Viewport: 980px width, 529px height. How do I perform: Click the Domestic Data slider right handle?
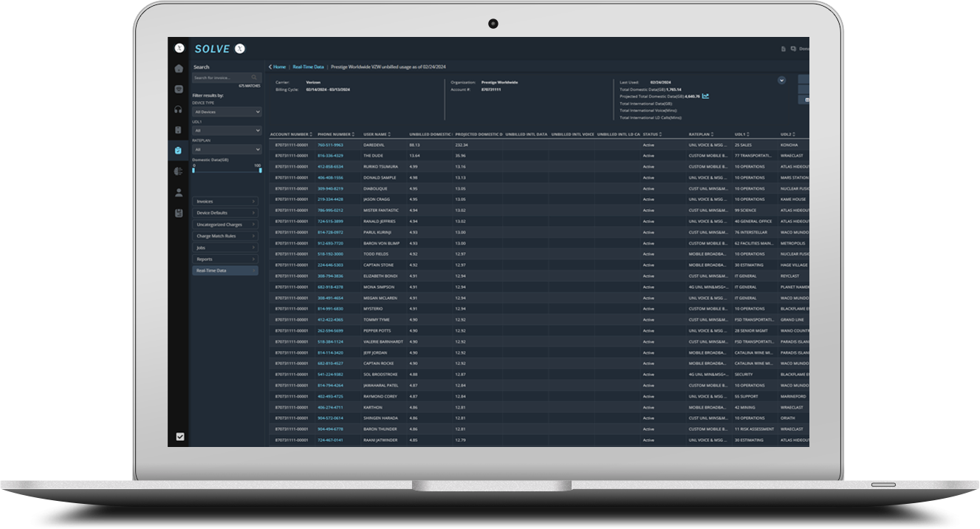click(x=260, y=171)
